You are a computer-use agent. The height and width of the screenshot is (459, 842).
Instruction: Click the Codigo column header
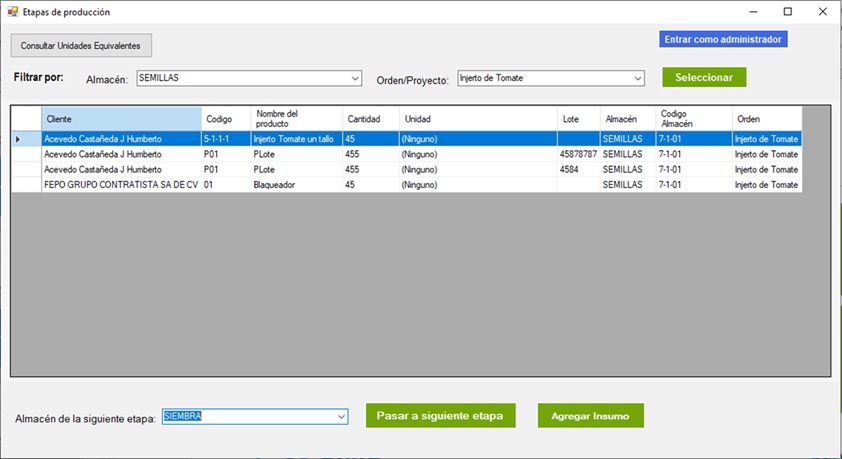(225, 119)
